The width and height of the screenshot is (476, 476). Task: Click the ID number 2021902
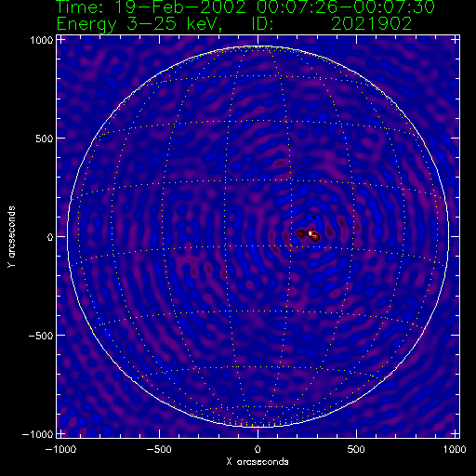coord(371,23)
